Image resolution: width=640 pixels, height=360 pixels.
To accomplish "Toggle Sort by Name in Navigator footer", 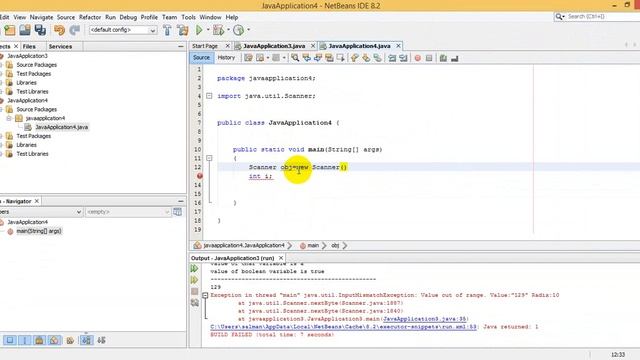I will click(x=86, y=340).
